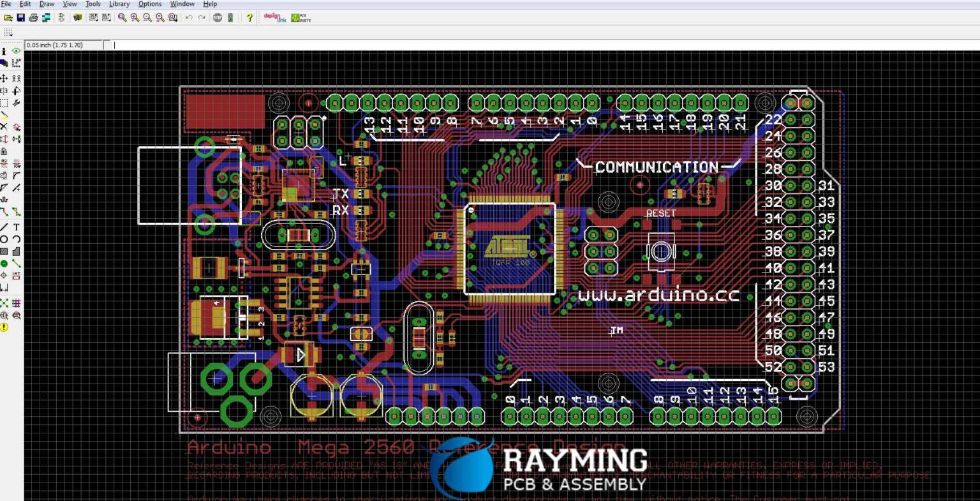
Task: Open the layer Display settings icon
Action: [4, 63]
